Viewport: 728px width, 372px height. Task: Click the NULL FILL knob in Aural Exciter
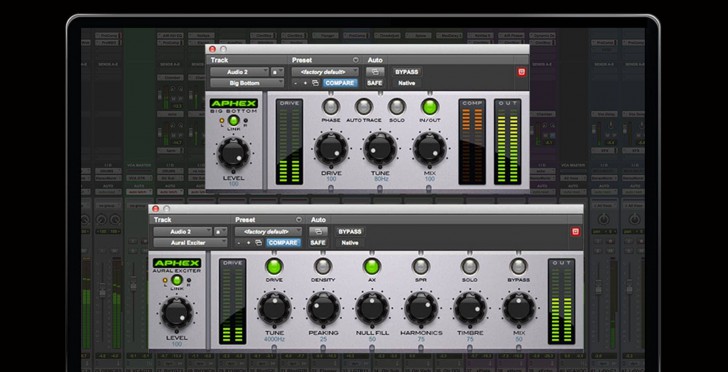click(x=372, y=308)
